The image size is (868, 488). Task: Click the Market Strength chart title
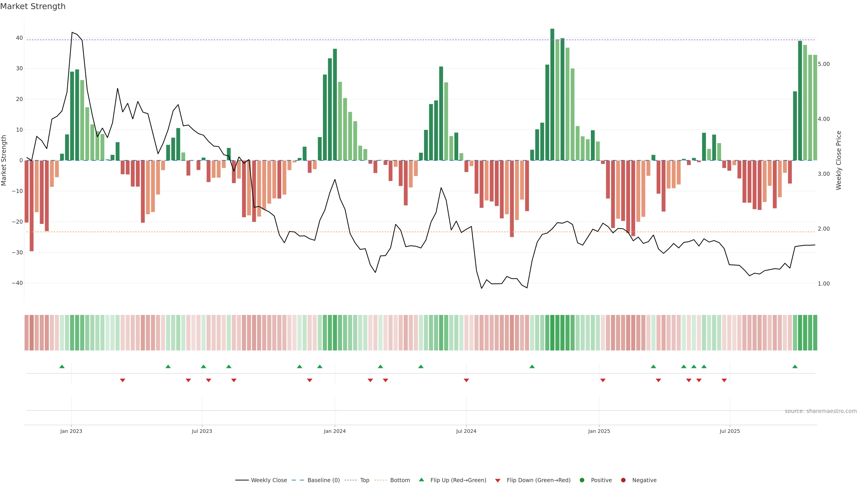click(x=33, y=6)
